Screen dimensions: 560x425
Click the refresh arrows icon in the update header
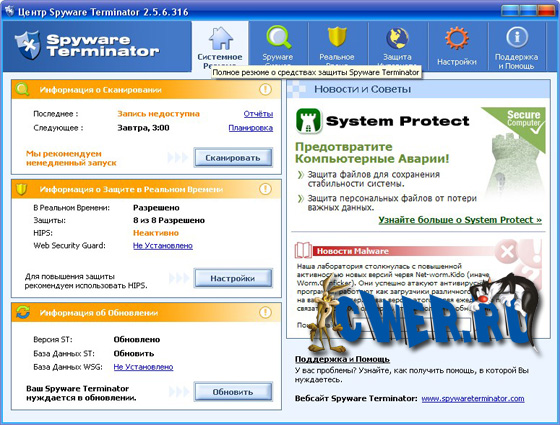(22, 312)
